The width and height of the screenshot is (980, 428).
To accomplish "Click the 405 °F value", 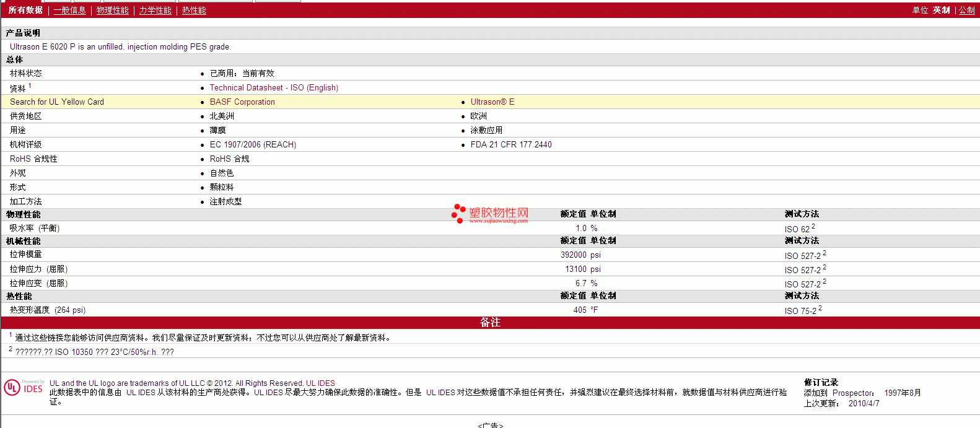I will click(585, 310).
